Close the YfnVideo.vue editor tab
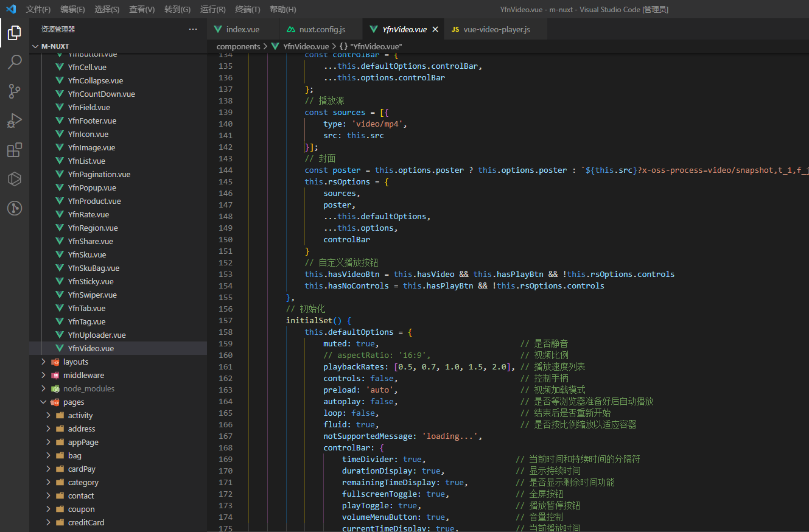The image size is (809, 532). coord(435,29)
